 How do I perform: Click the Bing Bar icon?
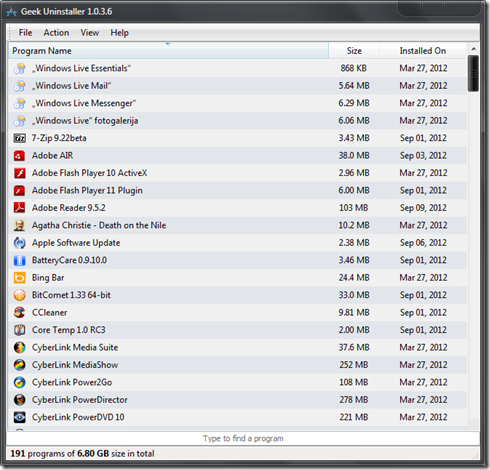point(19,278)
